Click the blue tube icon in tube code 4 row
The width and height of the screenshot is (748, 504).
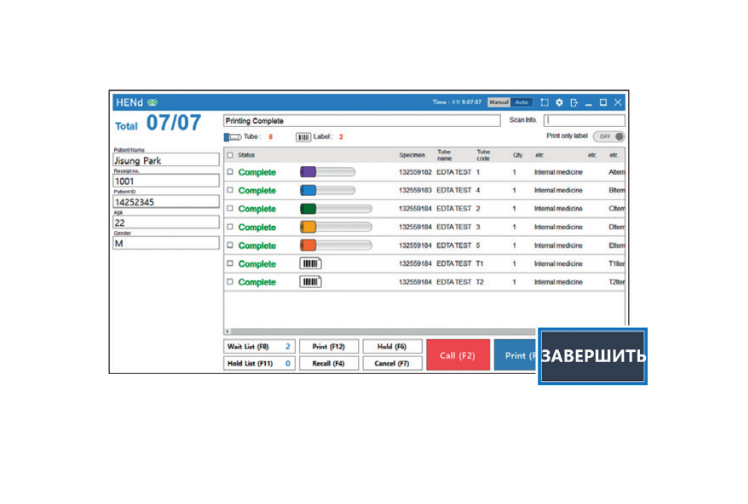coord(327,190)
